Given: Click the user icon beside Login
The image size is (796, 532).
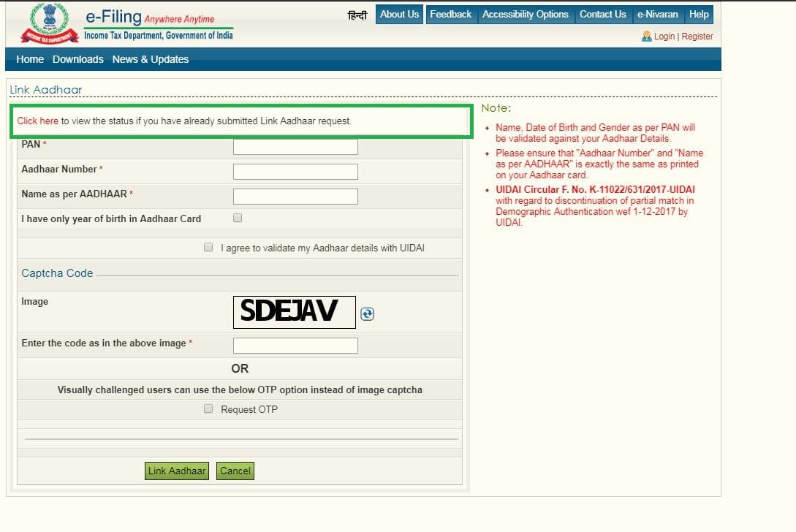Looking at the screenshot, I should 646,36.
